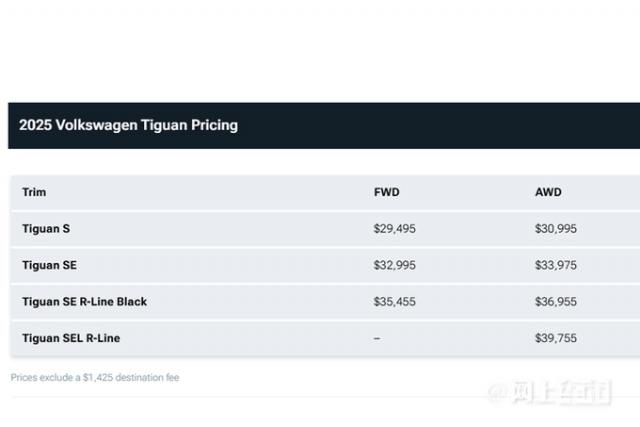
Task: Select the Tiguan SE R-Line Black label
Action: 84,301
